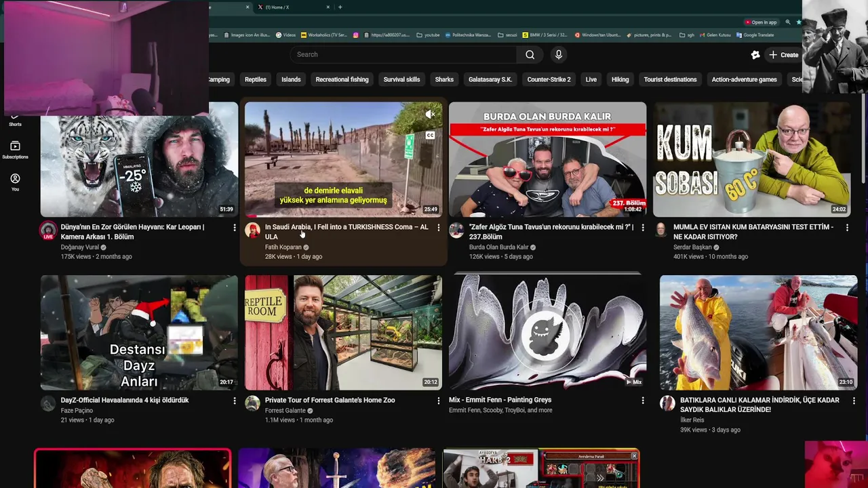This screenshot has height=488, width=868.
Task: Open options menu for DayZ-Official video
Action: pos(234,401)
